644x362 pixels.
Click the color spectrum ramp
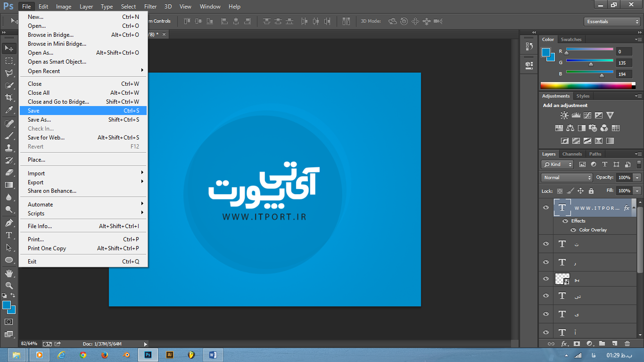click(x=586, y=85)
